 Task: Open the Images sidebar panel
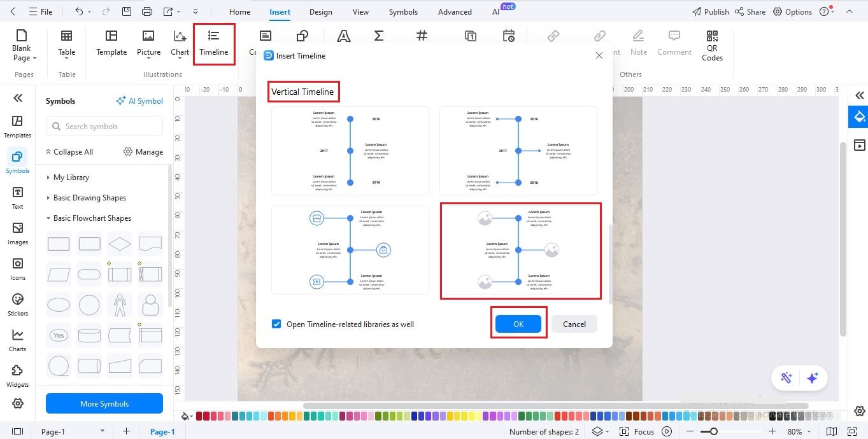tap(17, 233)
